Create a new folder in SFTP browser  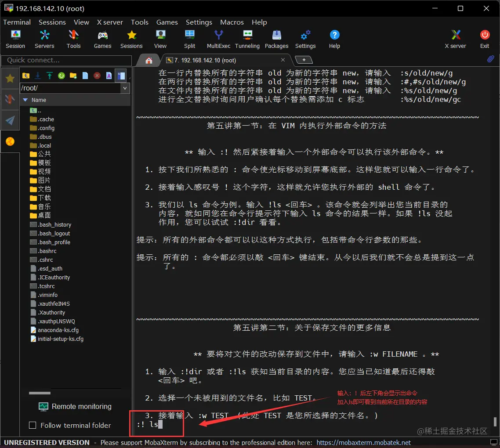pyautogui.click(x=73, y=76)
